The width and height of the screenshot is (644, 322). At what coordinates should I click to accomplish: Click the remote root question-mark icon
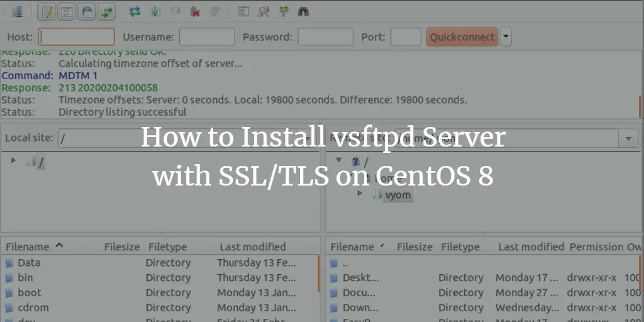coord(356,162)
